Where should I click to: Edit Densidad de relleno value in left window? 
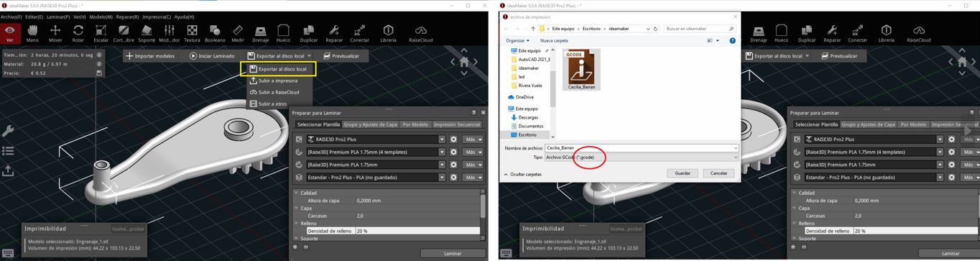[x=417, y=231]
